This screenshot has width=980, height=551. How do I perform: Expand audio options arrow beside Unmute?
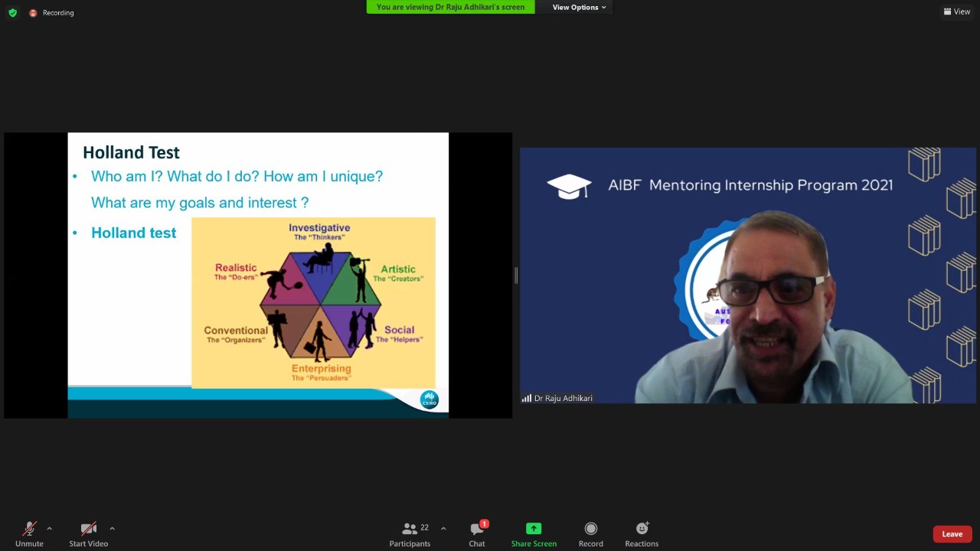tap(50, 528)
